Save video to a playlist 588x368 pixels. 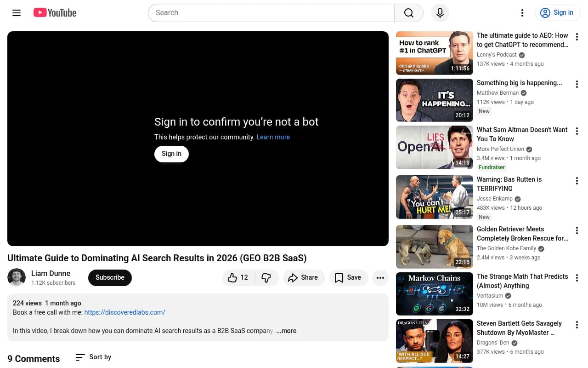348,277
